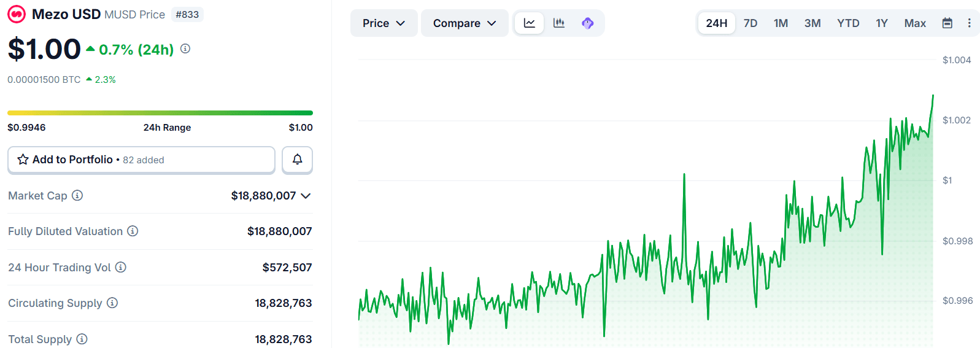The height and width of the screenshot is (348, 980).
Task: Click the 24h Range price bar
Action: [x=160, y=113]
